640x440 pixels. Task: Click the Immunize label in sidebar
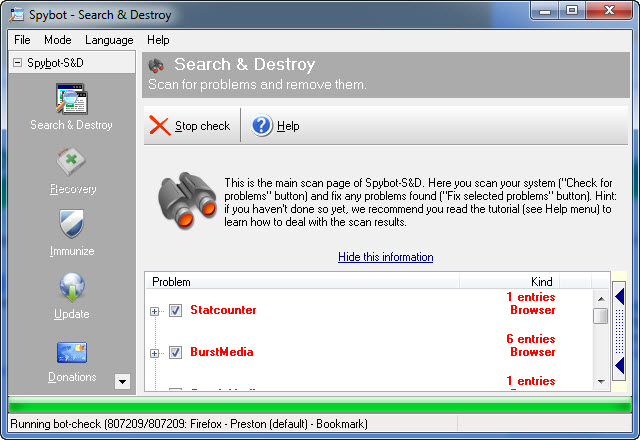click(x=72, y=251)
